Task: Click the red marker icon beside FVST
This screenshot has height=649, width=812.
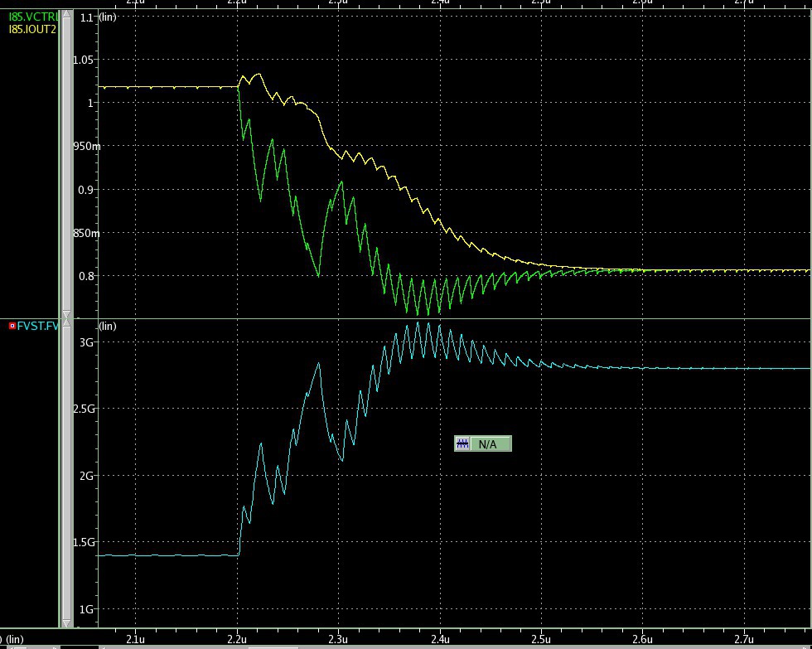Action: coord(12,327)
